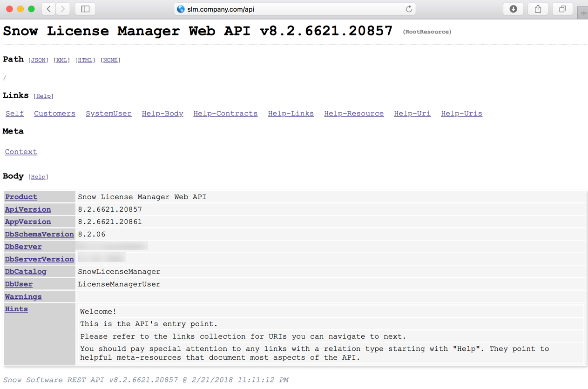Show all tabs overview icon
The height and width of the screenshot is (389, 588).
(562, 9)
